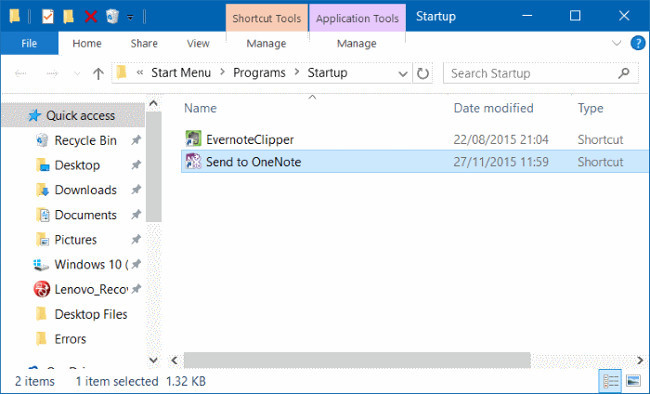Viewport: 650px width, 394px height.
Task: Open Documents in the navigation pane
Action: pyautogui.click(x=85, y=215)
